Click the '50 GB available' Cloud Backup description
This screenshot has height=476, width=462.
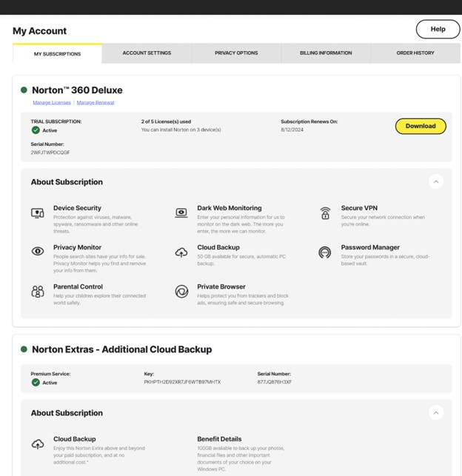[241, 260]
